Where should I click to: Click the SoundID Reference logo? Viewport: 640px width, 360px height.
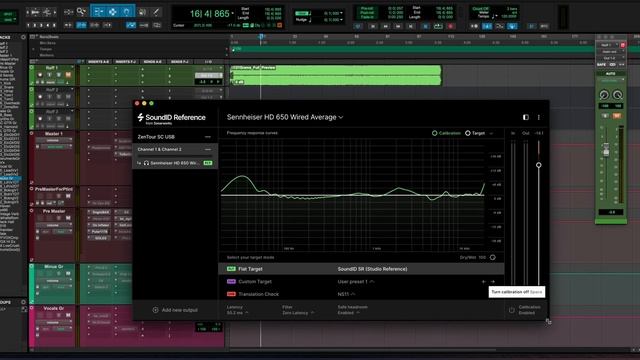click(x=171, y=118)
